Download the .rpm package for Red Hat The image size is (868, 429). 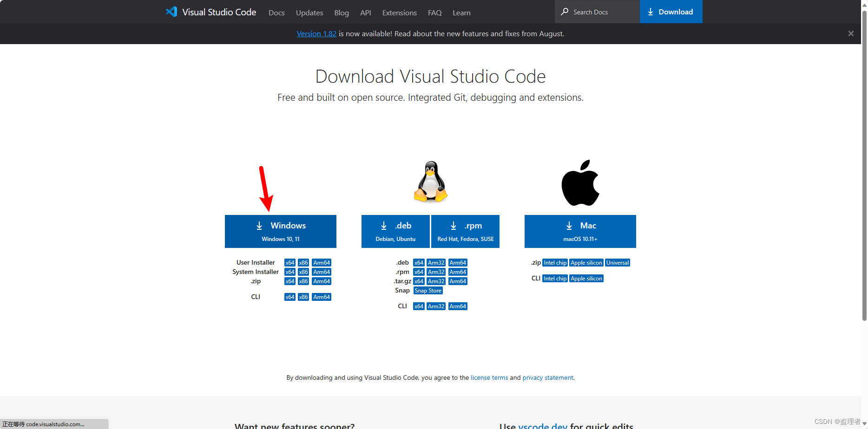(465, 231)
